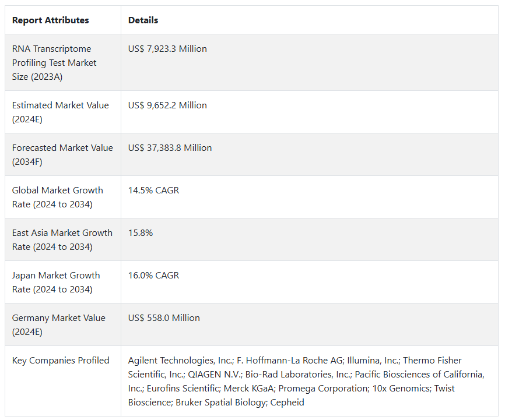Click the US$ 558.0 Million value
This screenshot has height=420, width=505.
click(164, 318)
